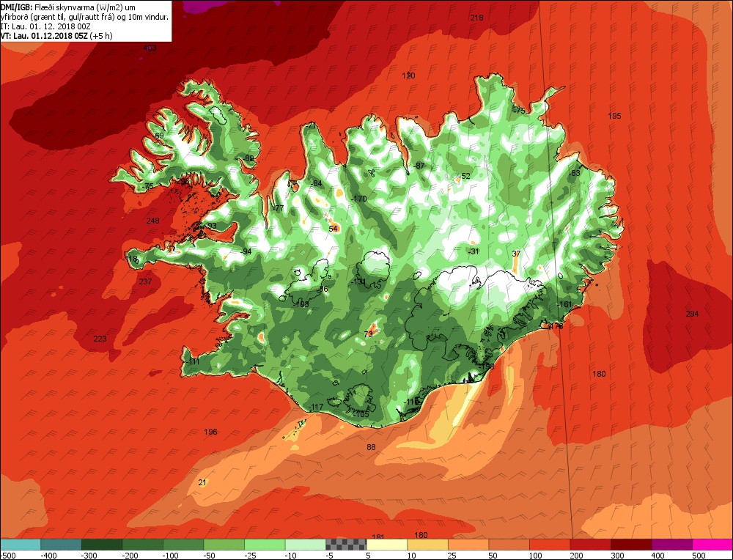Click the purple legend swatch between 400 and 500

click(x=671, y=545)
